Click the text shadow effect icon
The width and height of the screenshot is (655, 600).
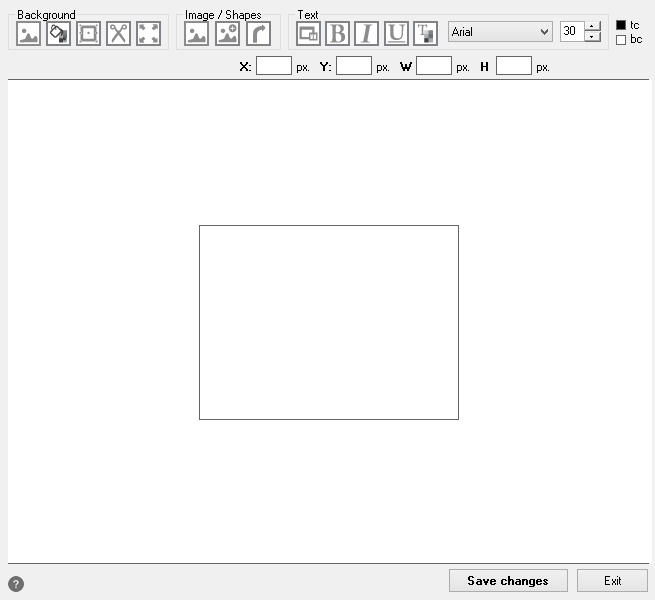coord(426,33)
